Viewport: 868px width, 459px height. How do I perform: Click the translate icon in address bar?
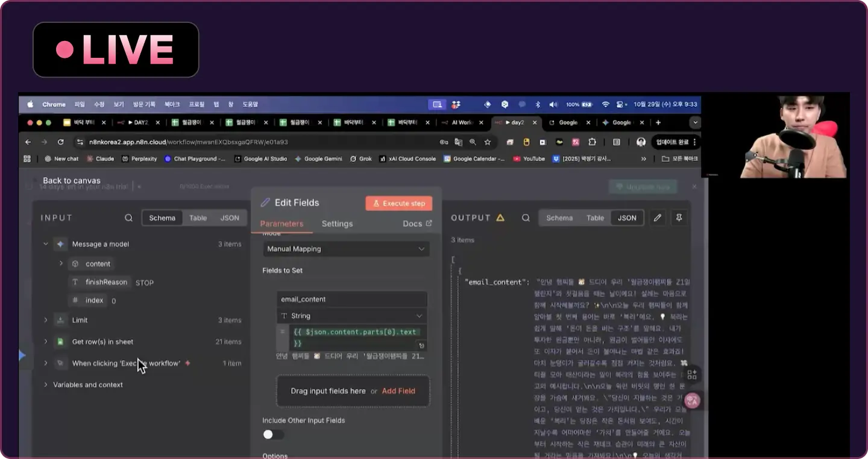(x=458, y=142)
